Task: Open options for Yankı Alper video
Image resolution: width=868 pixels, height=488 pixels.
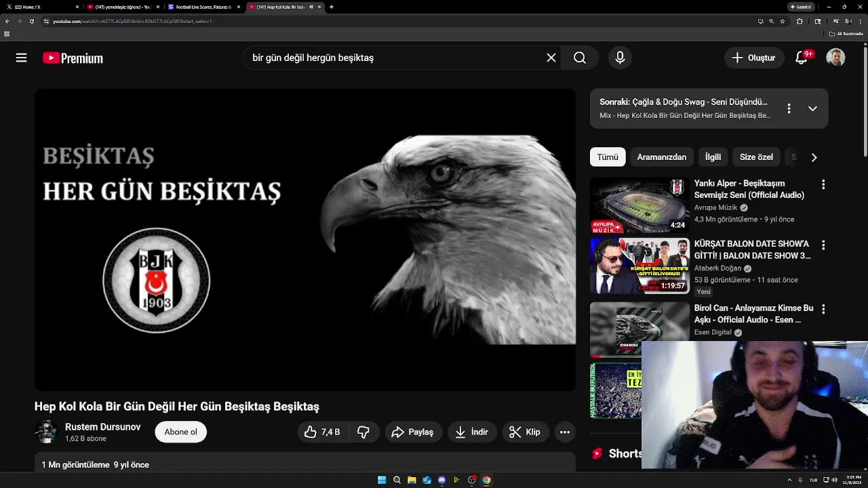Action: point(823,184)
